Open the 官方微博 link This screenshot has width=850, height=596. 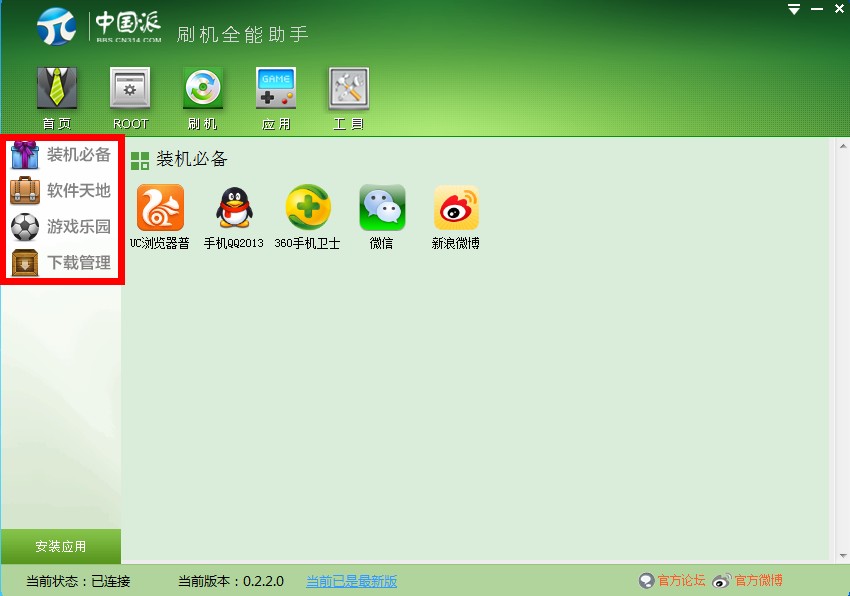coord(758,580)
